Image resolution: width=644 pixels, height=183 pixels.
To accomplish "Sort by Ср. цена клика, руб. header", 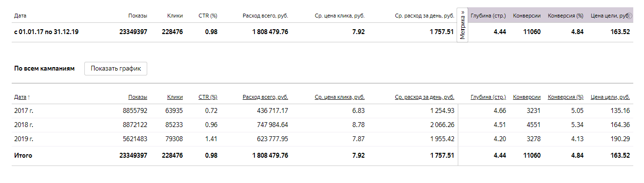I will (x=340, y=97).
